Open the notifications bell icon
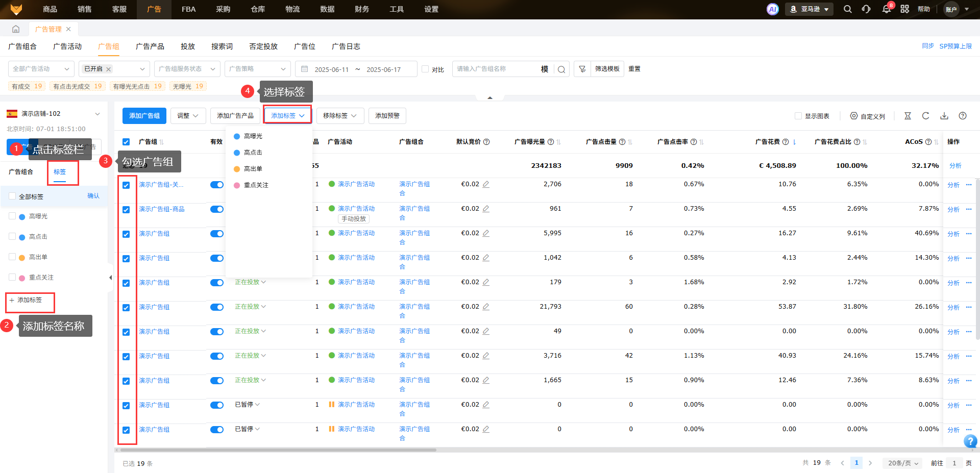This screenshot has width=980, height=473. (887, 9)
